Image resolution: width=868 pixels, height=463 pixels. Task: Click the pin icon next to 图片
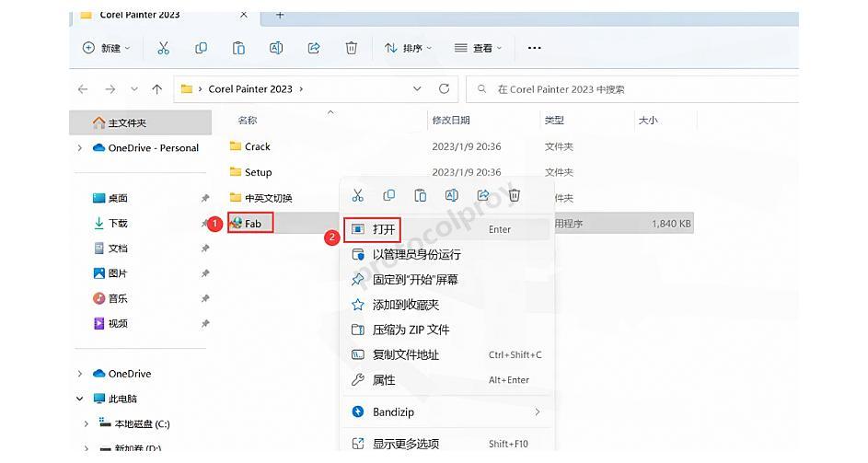[x=205, y=273]
